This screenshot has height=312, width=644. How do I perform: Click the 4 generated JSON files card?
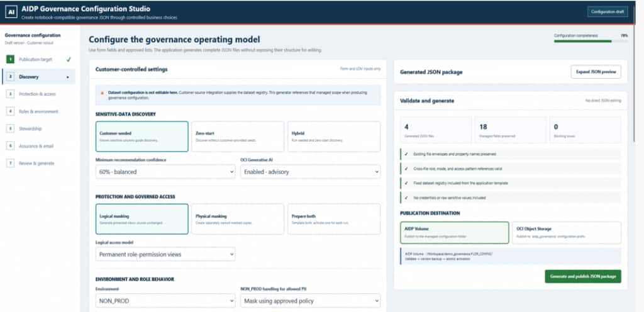click(x=436, y=130)
